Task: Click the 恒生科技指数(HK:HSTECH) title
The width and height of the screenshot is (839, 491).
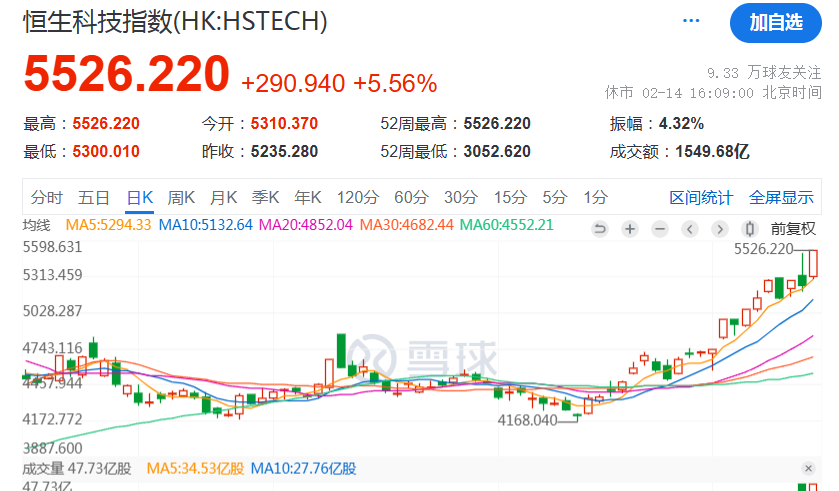Action: (175, 22)
